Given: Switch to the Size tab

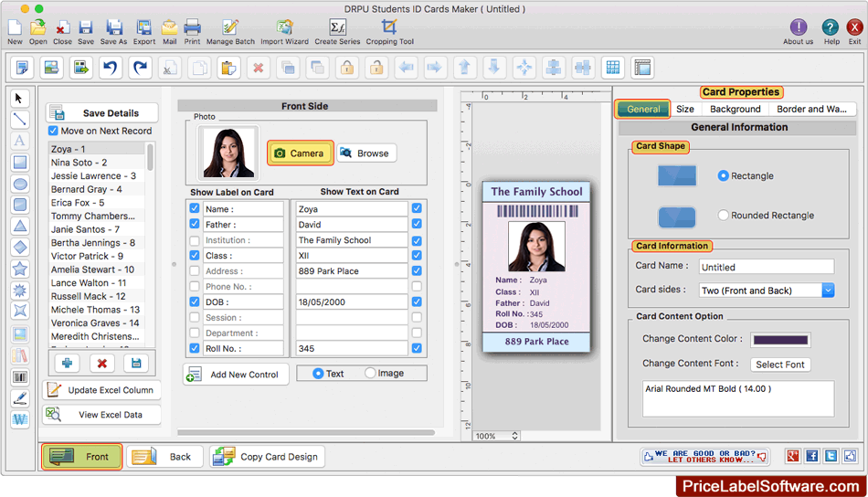Looking at the screenshot, I should point(684,109).
